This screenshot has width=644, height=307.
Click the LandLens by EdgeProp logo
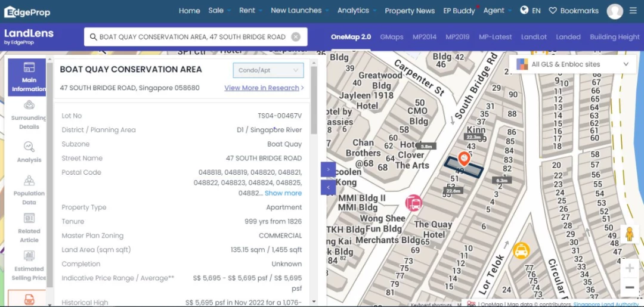[x=29, y=36]
